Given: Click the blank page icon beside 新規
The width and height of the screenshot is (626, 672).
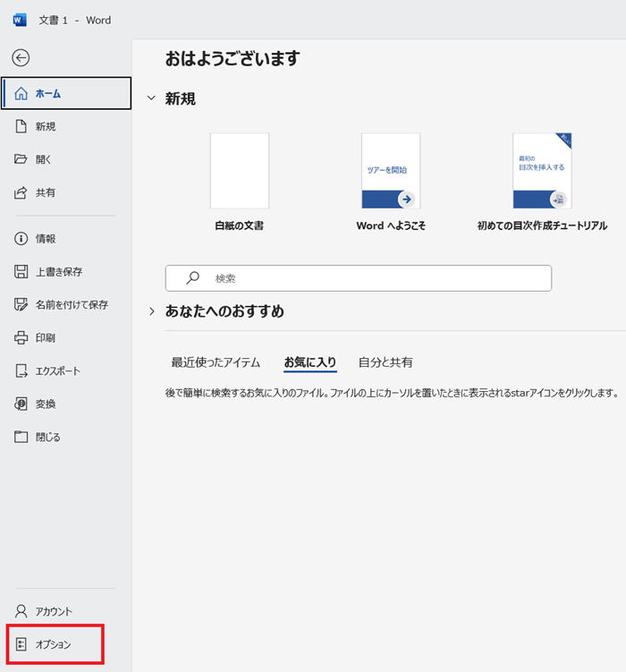Looking at the screenshot, I should point(21,126).
